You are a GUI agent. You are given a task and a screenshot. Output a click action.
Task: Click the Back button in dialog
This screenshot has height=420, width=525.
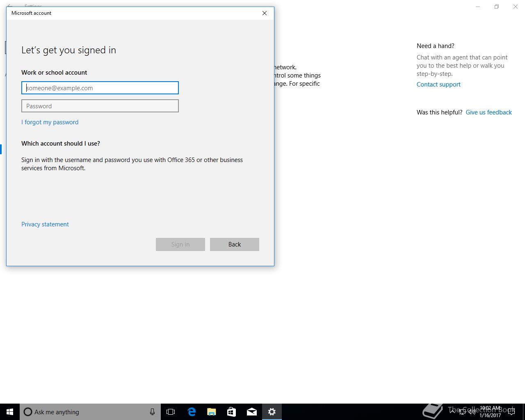point(235,244)
